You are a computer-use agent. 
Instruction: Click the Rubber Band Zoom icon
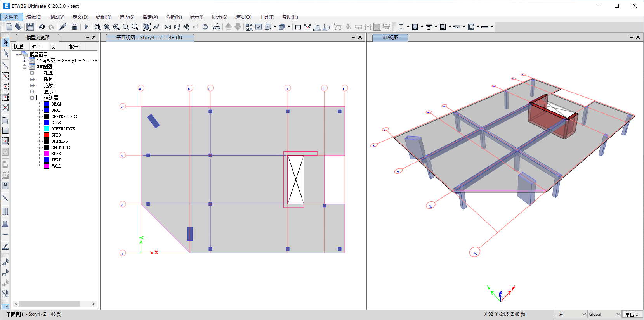click(98, 27)
